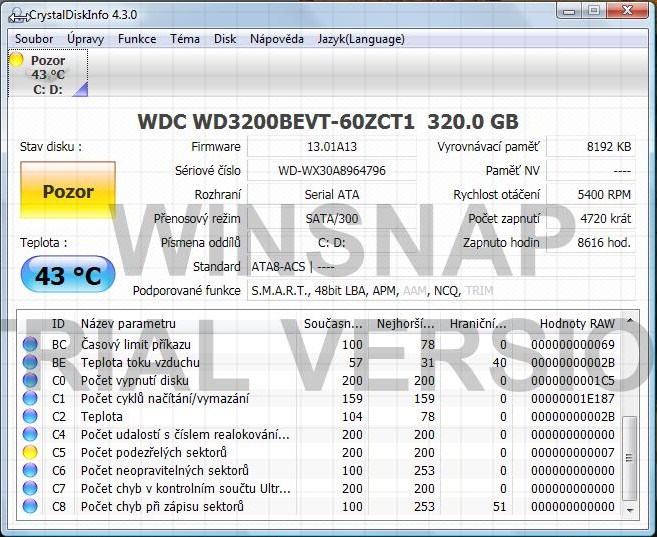This screenshot has height=537, width=657.
Task: Select the Počet chyb při zápisu sektorů row
Action: coord(319,506)
